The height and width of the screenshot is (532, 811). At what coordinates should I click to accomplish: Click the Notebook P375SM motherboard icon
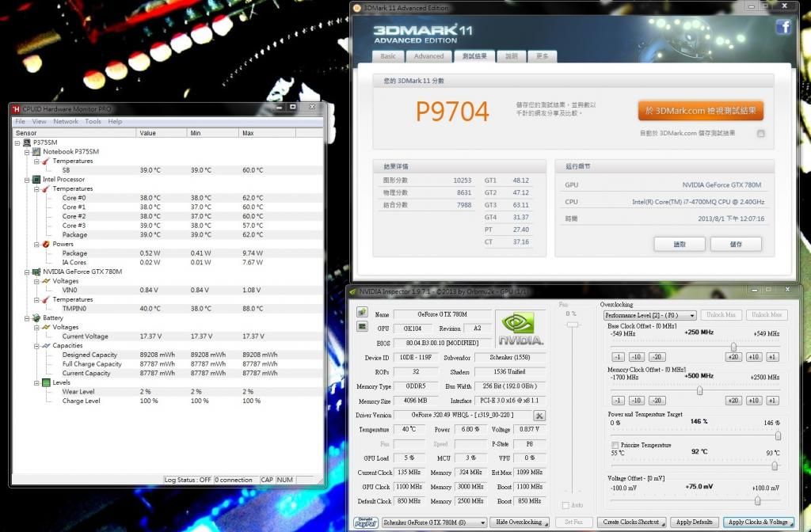pos(36,151)
